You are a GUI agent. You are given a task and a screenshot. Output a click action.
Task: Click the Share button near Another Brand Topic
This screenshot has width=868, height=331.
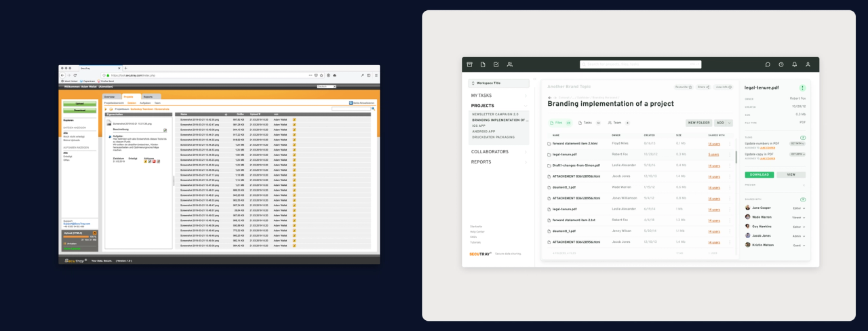click(703, 87)
